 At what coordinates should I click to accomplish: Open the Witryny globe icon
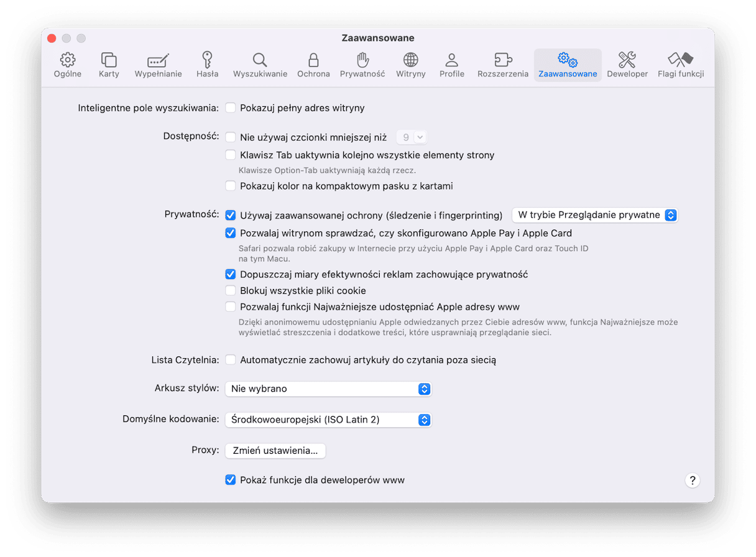pyautogui.click(x=410, y=60)
